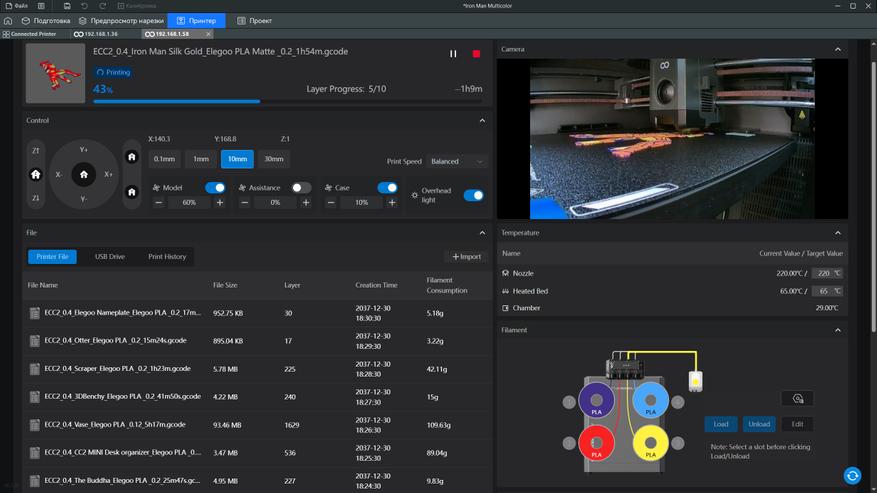877x493 pixels.
Task: Collapse the Temperature panel
Action: (x=837, y=233)
